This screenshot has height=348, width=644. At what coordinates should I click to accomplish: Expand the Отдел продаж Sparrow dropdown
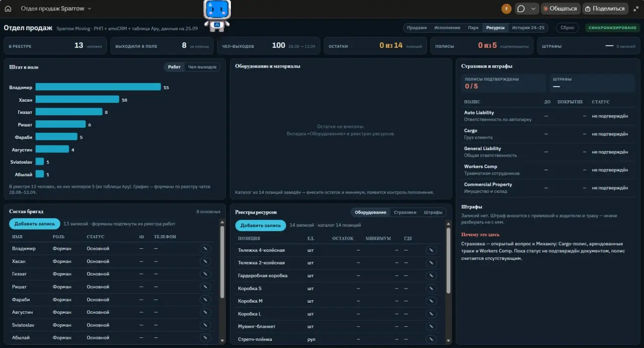56,9
